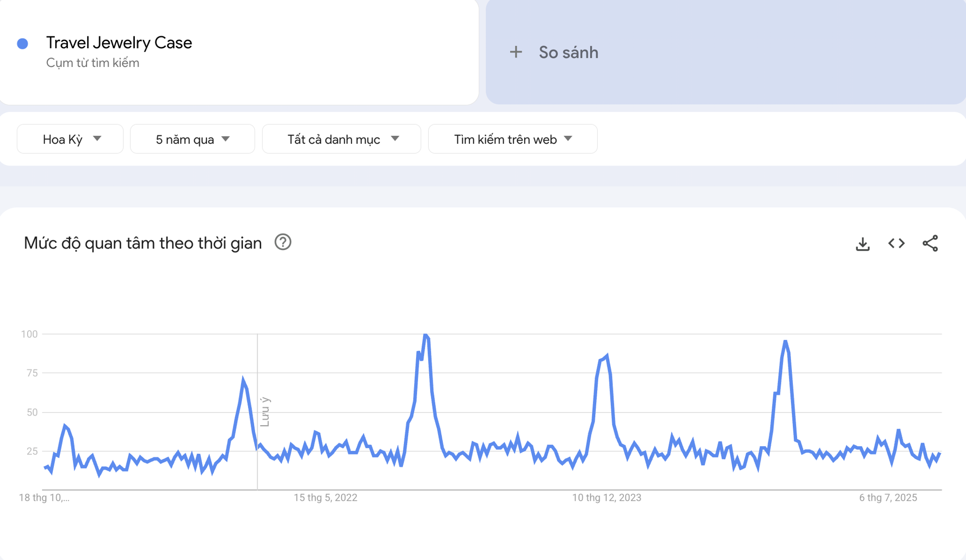Click the tallest peak of the trend line
The height and width of the screenshot is (560, 966).
pyautogui.click(x=426, y=335)
